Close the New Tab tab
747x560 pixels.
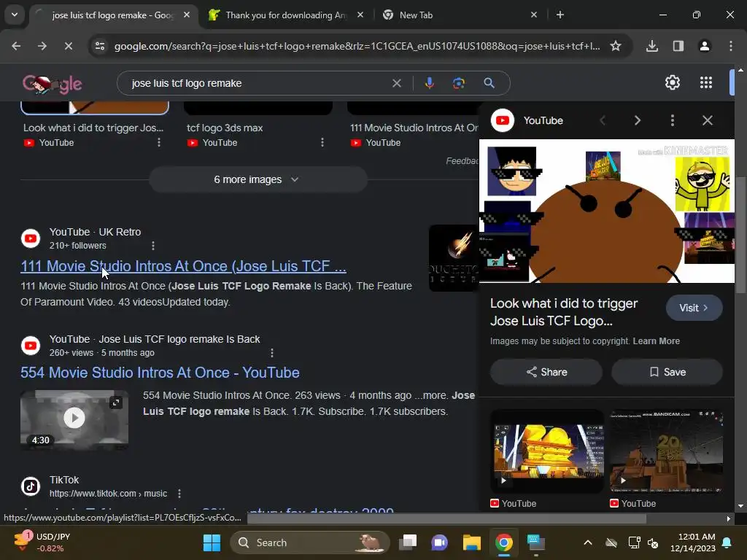[533, 15]
